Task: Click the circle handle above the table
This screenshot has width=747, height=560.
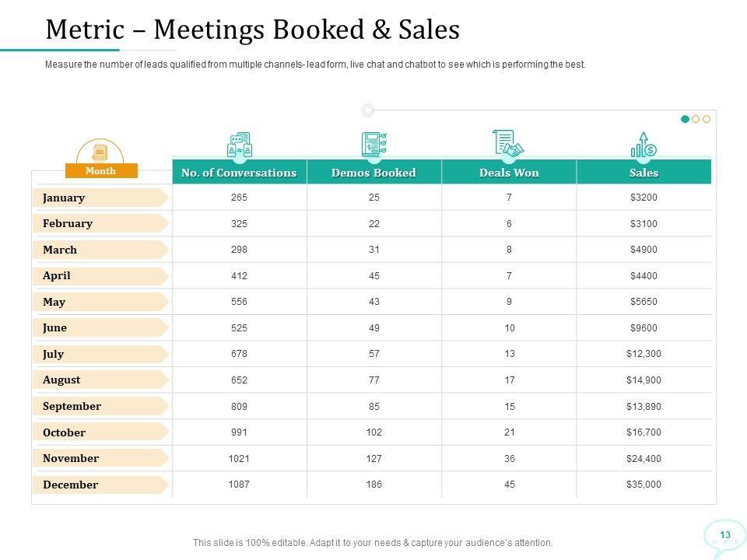Action: click(x=368, y=110)
